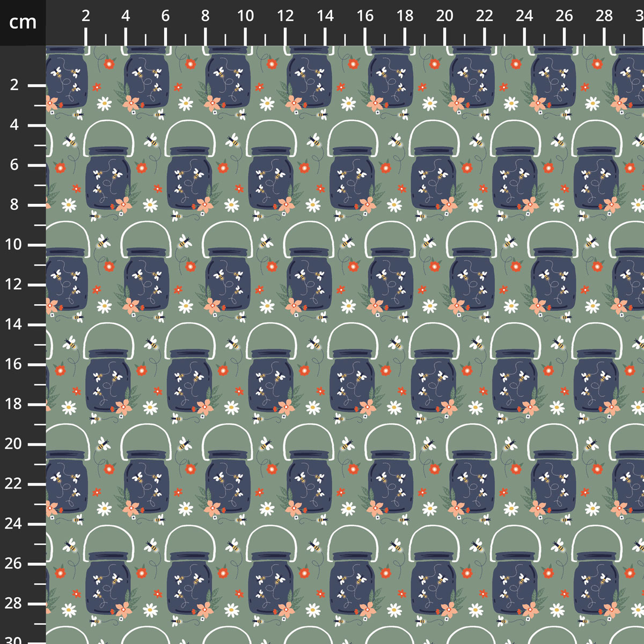Click the 2 mark on left ruler

pos(14,85)
